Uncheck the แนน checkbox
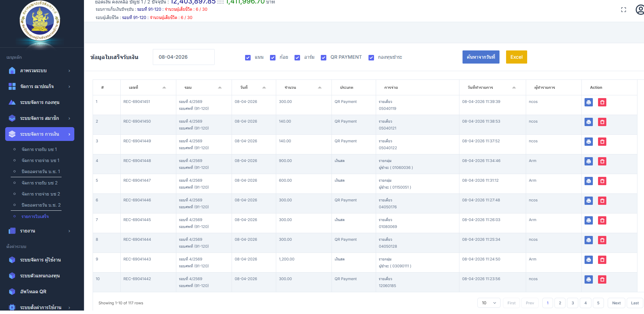Screen dimensions: 644x314 (248, 58)
